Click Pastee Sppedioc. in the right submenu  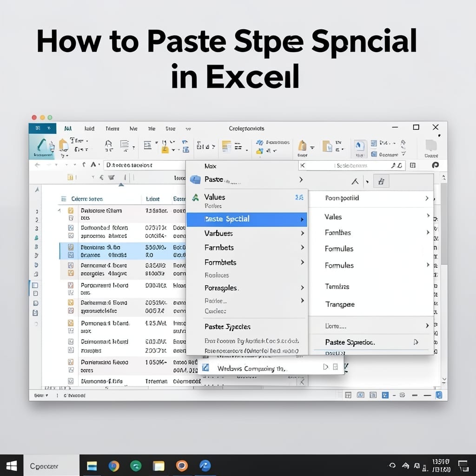point(350,343)
